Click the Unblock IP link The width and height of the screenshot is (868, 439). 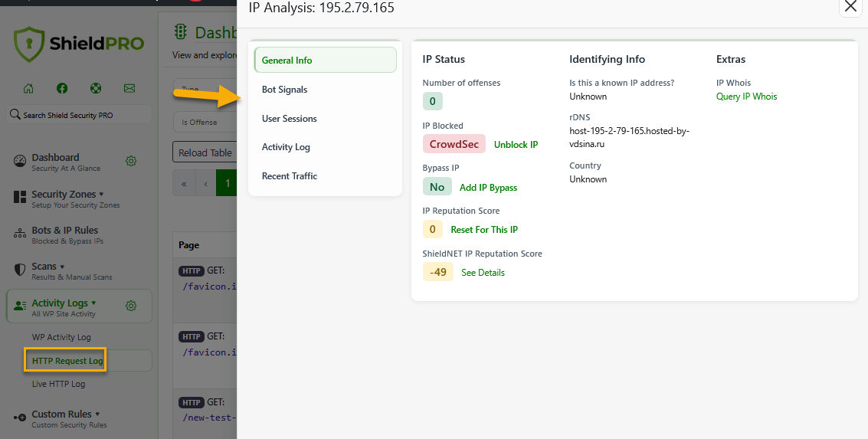[x=516, y=145]
